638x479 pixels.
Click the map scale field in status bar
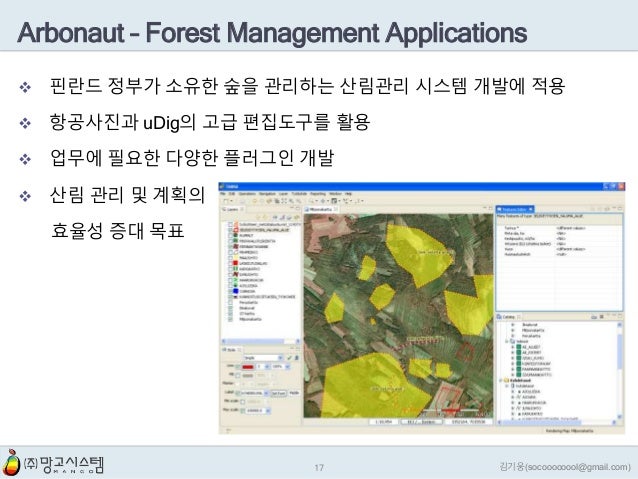pyautogui.click(x=383, y=422)
